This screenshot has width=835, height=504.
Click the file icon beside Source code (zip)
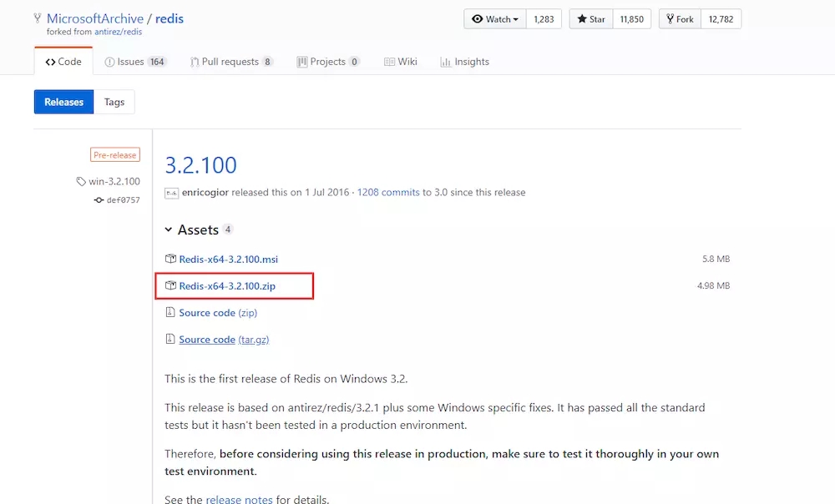coord(170,313)
